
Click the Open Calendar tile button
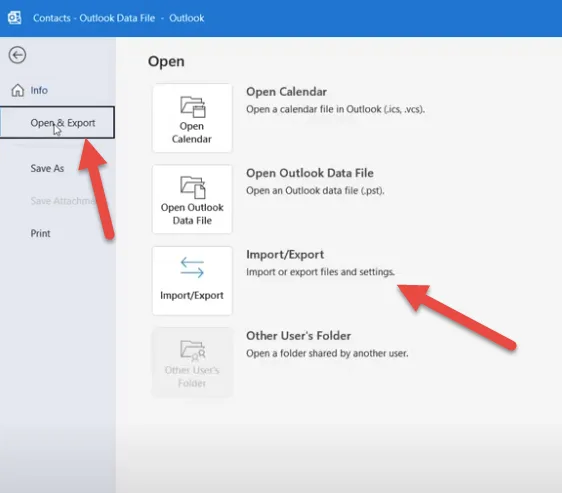[x=192, y=118]
